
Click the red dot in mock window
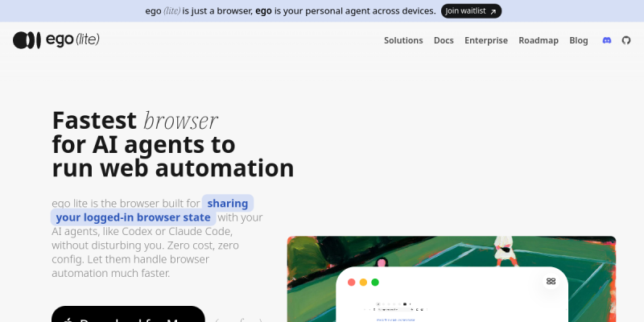[x=352, y=283]
